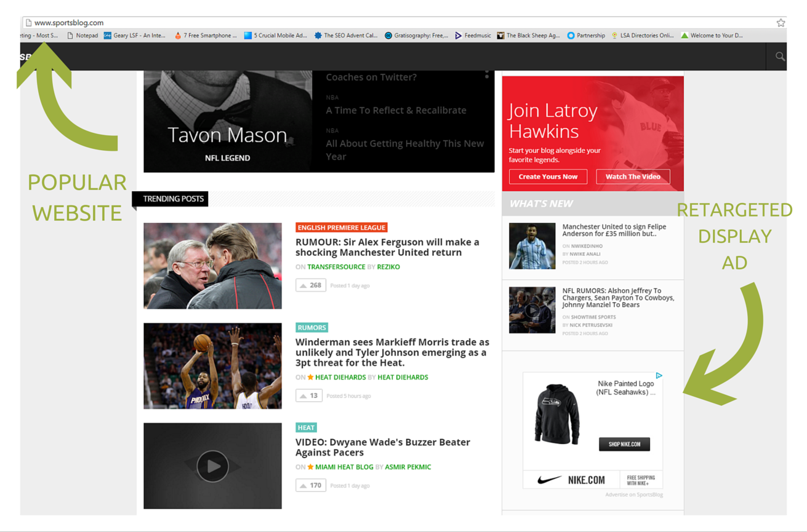Screen dimensions: 807x532
Task: Click the Create Yours Now button
Action: 548,177
